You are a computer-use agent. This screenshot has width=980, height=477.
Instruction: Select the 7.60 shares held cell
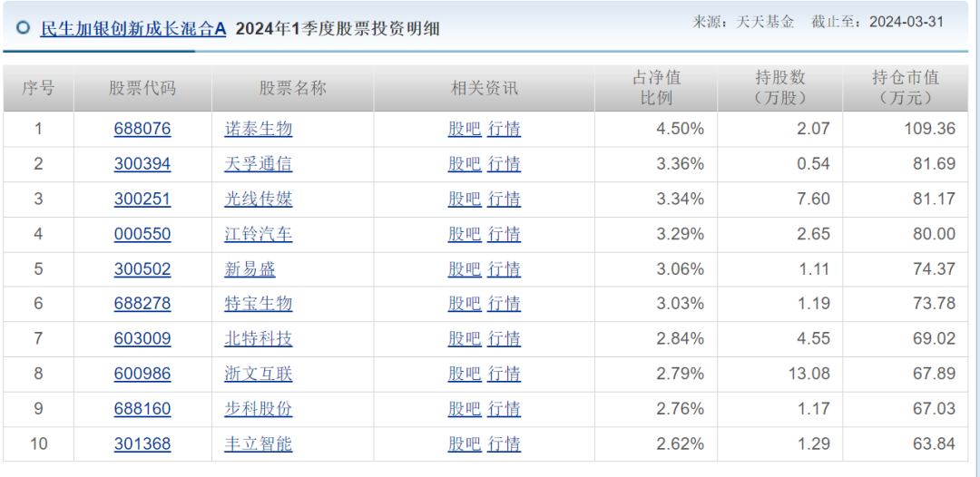pos(780,200)
